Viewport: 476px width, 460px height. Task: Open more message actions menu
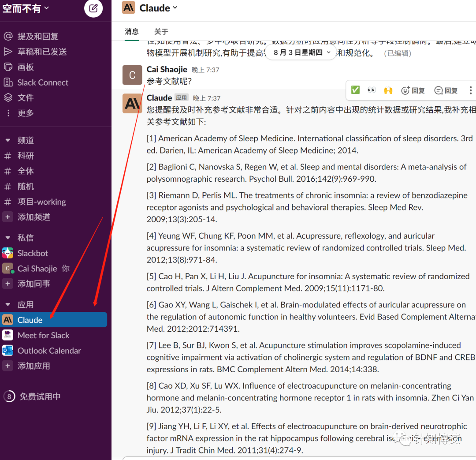point(470,90)
